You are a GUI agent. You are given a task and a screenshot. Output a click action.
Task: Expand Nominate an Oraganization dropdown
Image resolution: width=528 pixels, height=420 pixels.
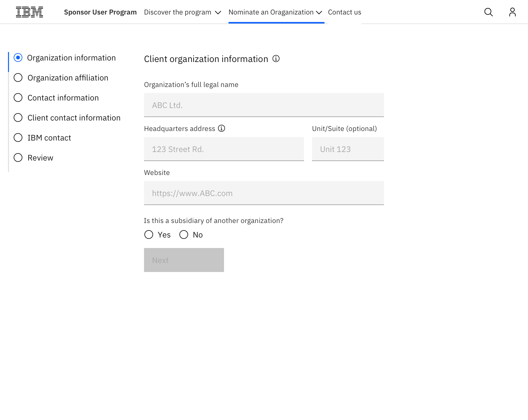[275, 12]
